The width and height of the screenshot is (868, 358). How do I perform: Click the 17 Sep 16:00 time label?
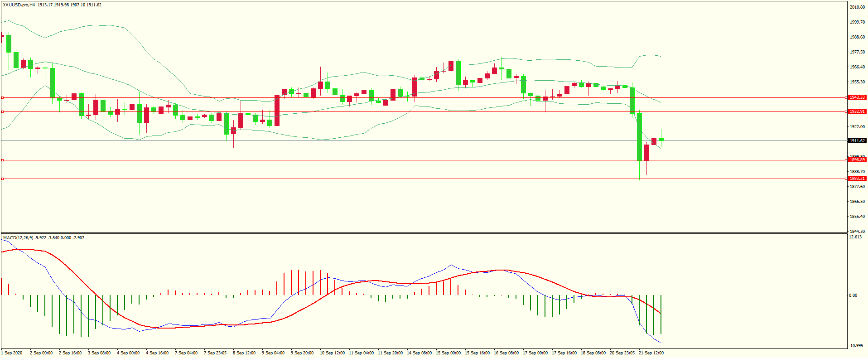564,353
